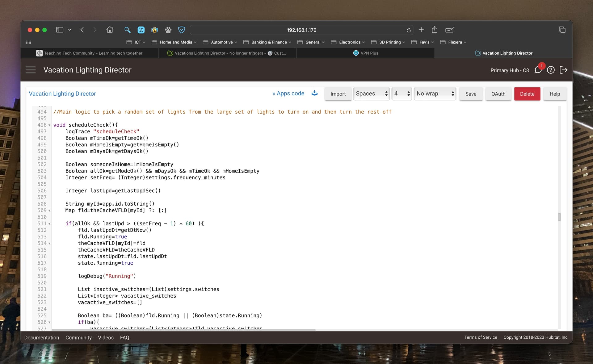Viewport: 593px width, 364px height.
Task: Click the vertical scrollbar thumb in code editor
Action: (x=559, y=217)
